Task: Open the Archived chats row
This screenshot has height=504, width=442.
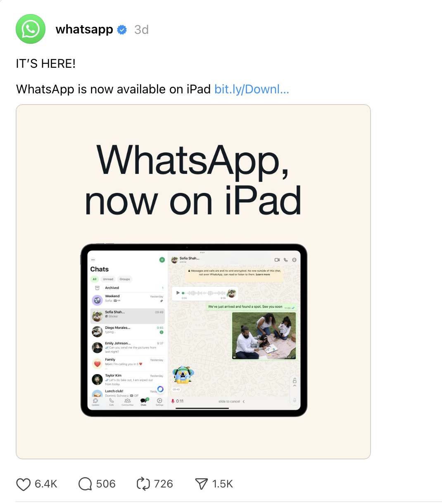Action: click(112, 288)
